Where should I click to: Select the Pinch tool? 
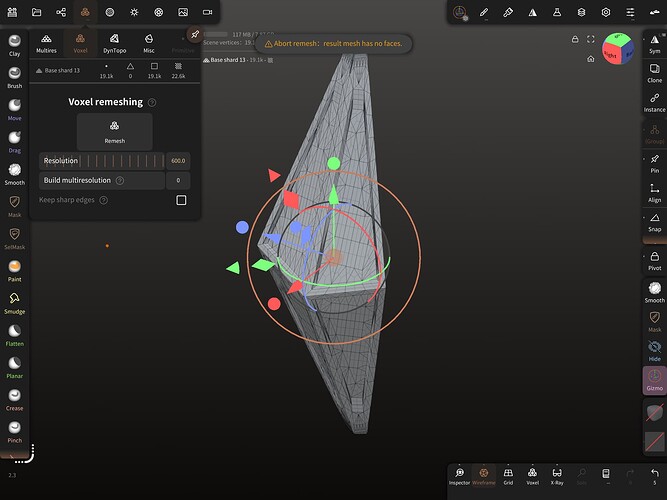click(14, 432)
